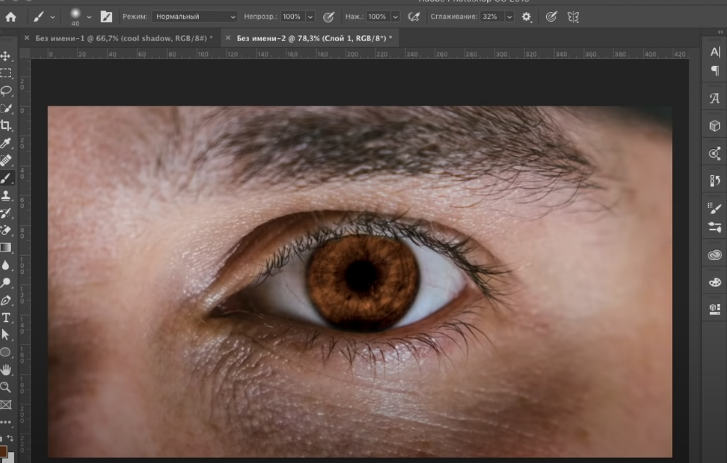Expand the opacity percentage dropdown arrow
This screenshot has height=463, width=727.
[310, 17]
